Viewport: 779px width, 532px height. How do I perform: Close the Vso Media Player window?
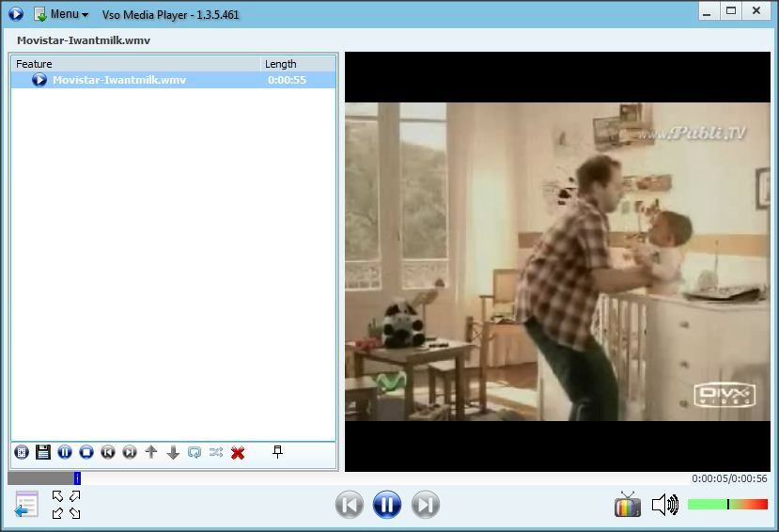click(756, 11)
